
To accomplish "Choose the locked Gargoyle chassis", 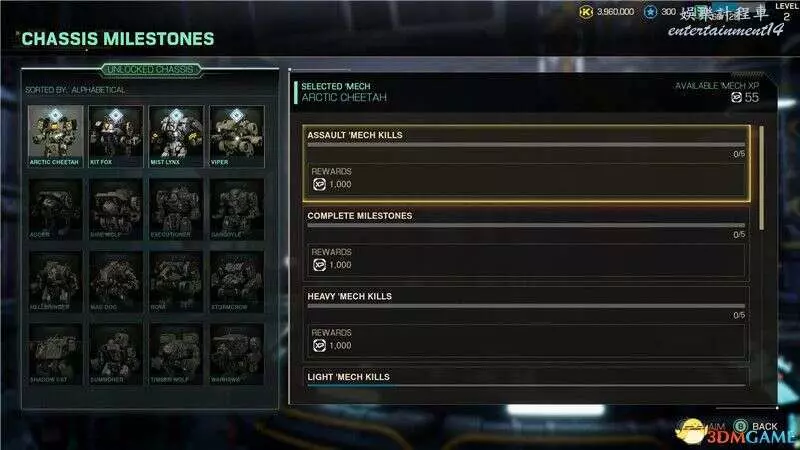I will (x=237, y=209).
